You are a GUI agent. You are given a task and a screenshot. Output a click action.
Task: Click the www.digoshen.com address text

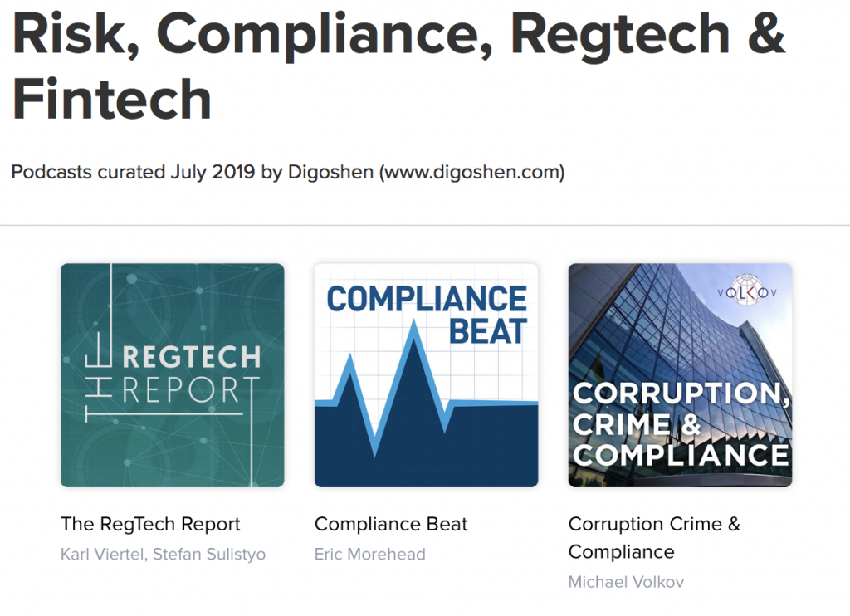(x=472, y=172)
